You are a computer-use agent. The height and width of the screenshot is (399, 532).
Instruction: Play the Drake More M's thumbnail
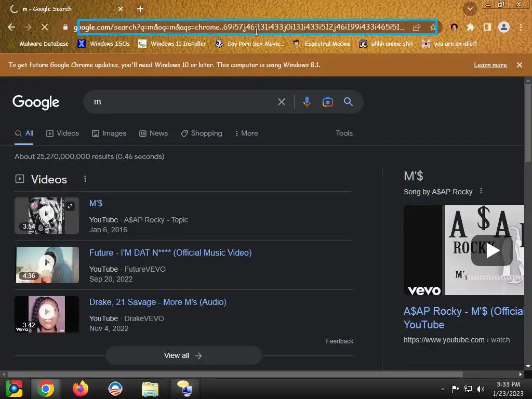tap(46, 314)
